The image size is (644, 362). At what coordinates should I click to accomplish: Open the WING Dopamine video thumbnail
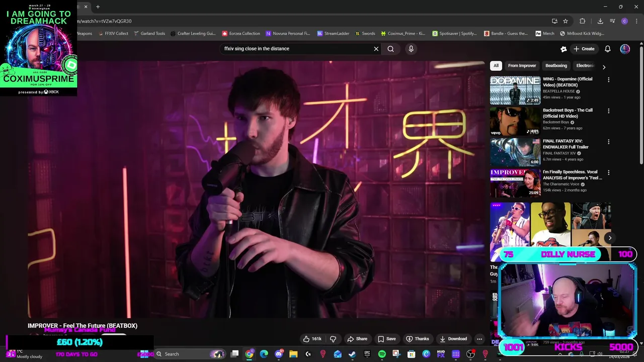tap(515, 90)
